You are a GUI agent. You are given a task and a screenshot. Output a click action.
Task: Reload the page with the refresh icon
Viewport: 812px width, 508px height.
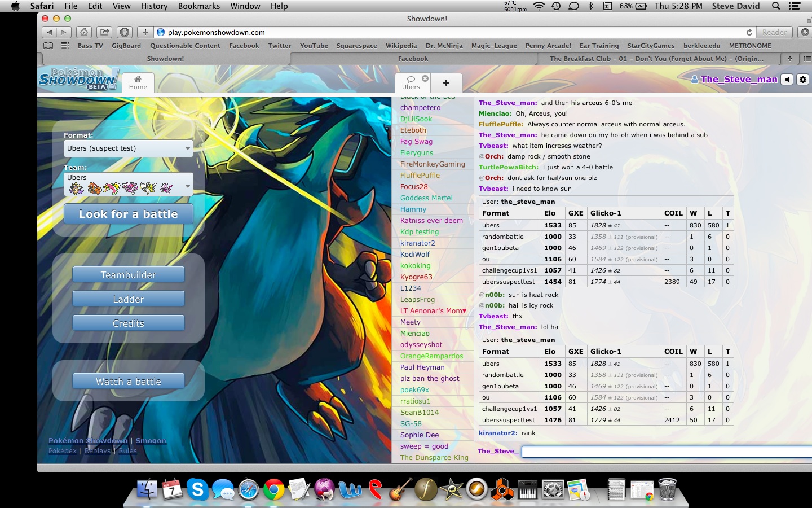point(749,32)
